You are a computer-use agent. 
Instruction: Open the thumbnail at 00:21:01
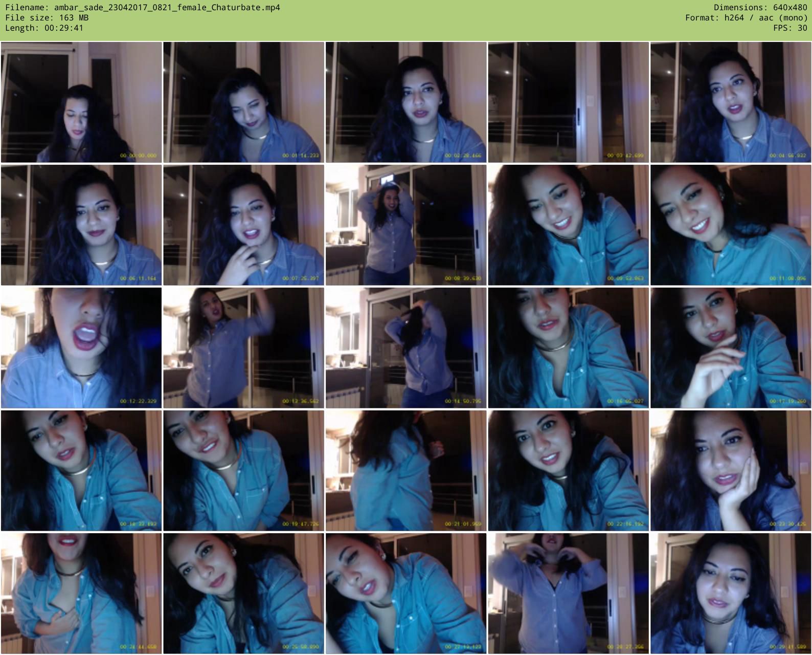406,471
